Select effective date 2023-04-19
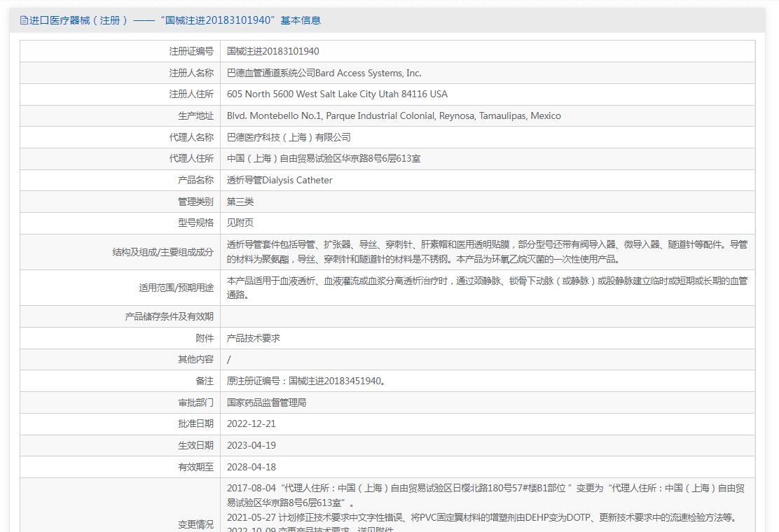 pos(251,445)
